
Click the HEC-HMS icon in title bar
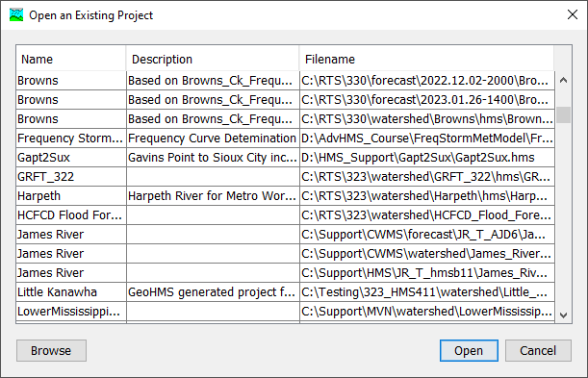[x=16, y=15]
